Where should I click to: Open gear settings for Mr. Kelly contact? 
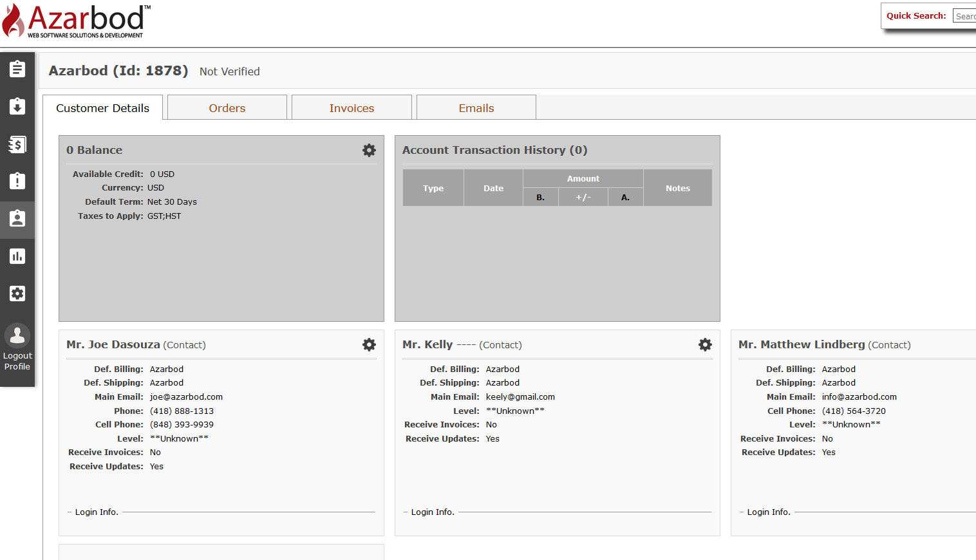(x=705, y=344)
